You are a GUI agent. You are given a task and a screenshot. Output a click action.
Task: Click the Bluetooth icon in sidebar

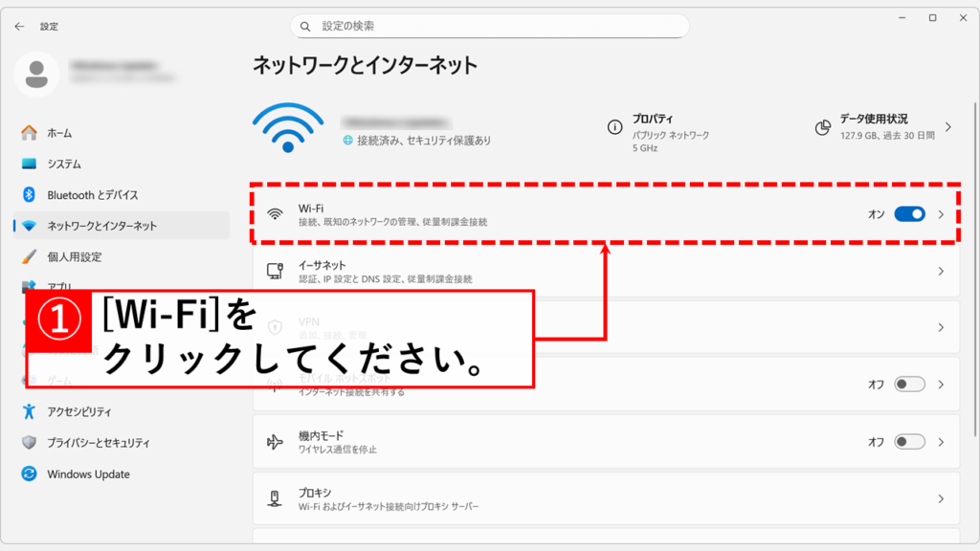click(29, 195)
